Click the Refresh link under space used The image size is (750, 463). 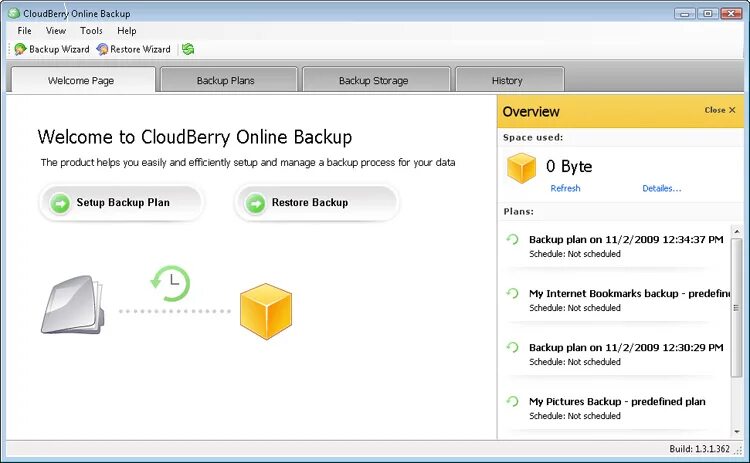pyautogui.click(x=565, y=188)
